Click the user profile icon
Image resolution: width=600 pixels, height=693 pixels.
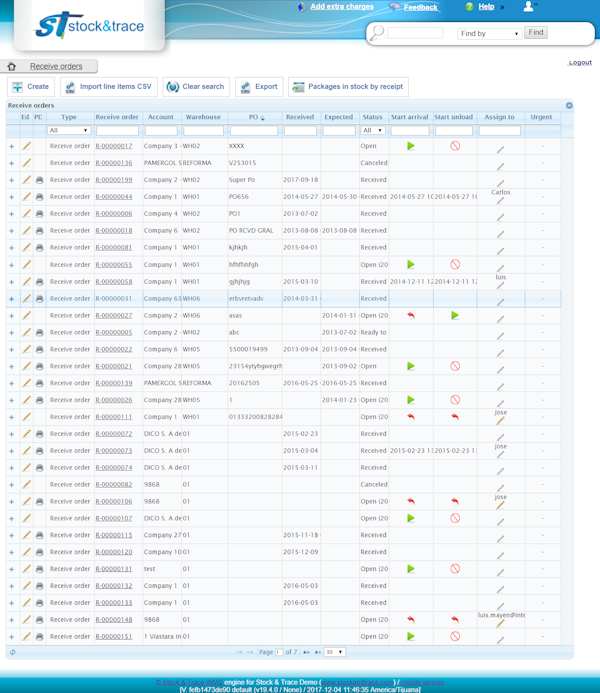tap(528, 6)
